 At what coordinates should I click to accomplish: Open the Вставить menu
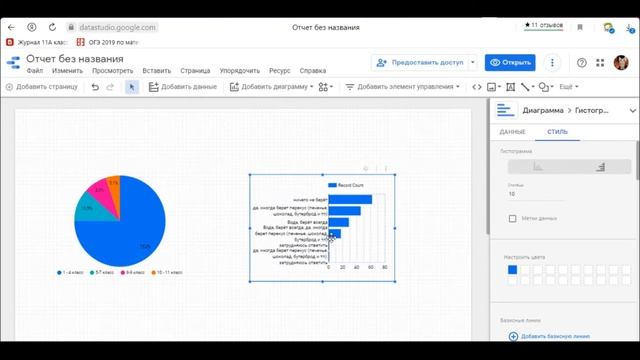157,71
